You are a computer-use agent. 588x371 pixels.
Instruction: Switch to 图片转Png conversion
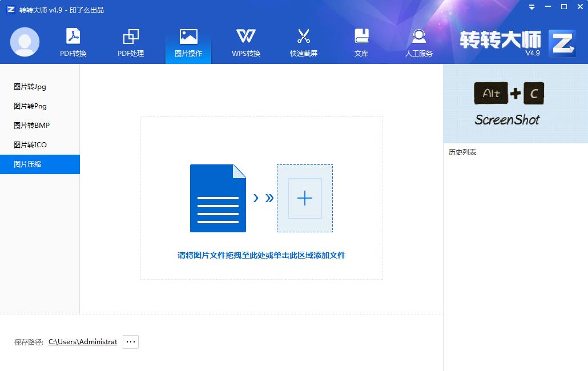[30, 106]
